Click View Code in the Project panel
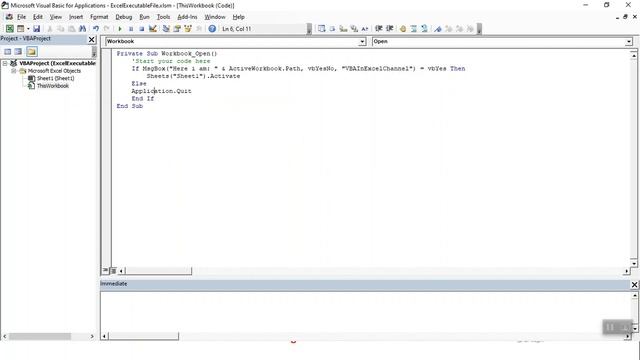Image resolution: width=640 pixels, height=360 pixels. [x=7, y=51]
